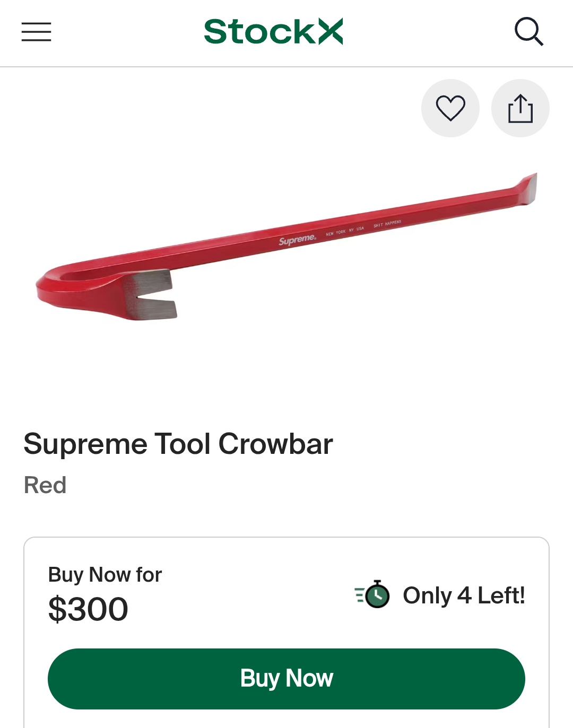
Task: Click the Buy Now for label
Action: pos(105,575)
